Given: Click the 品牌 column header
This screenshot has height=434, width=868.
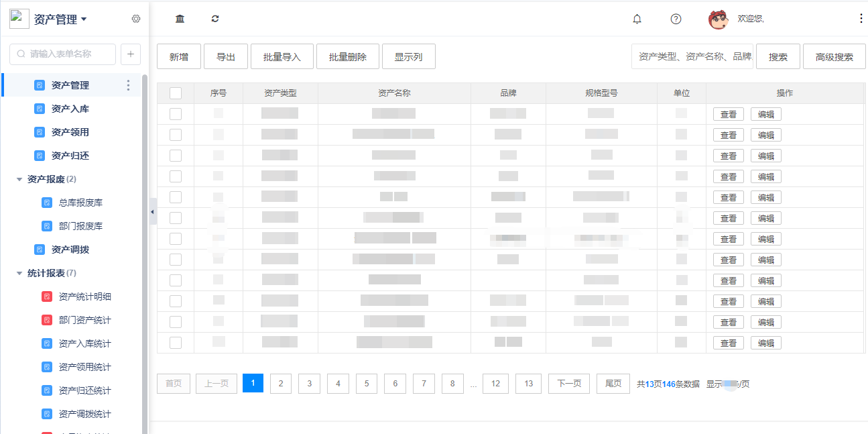Looking at the screenshot, I should tap(508, 93).
